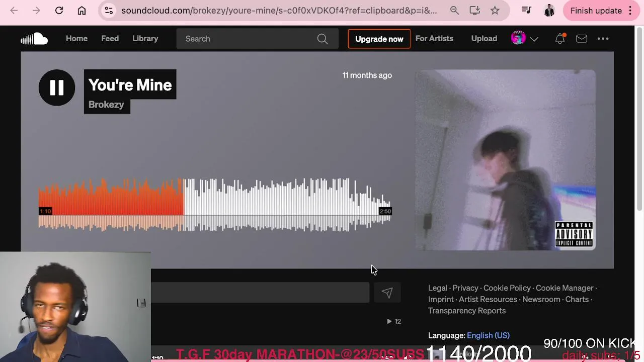Click the comment input field

260,293
